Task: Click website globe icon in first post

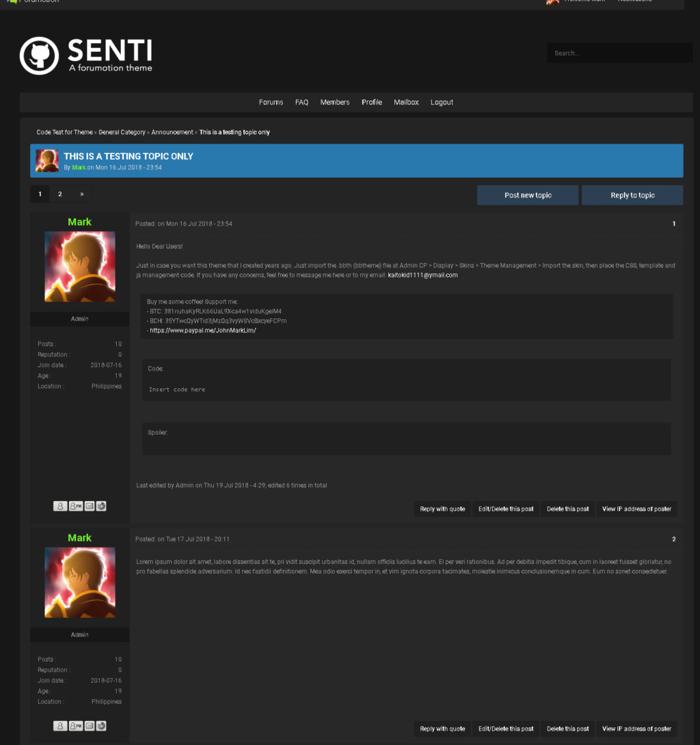Action: pyautogui.click(x=101, y=506)
